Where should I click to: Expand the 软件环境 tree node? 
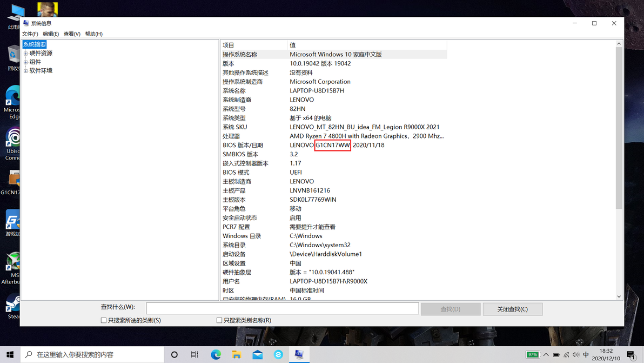[x=26, y=71]
